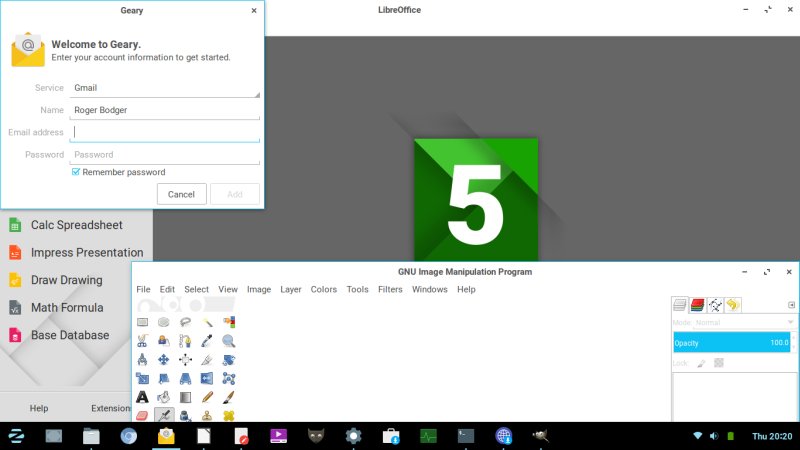The width and height of the screenshot is (800, 450).
Task: Open GIMP layer Mode Normal dropdown
Action: click(x=744, y=322)
